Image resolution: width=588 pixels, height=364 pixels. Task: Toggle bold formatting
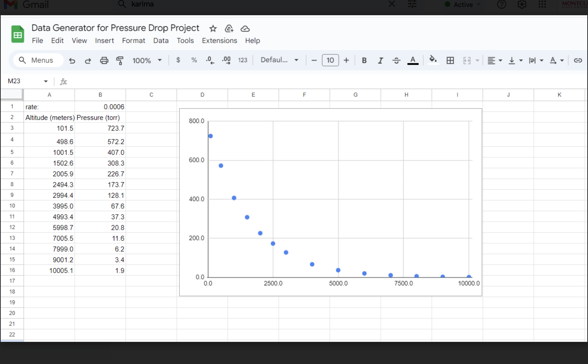[x=364, y=60]
